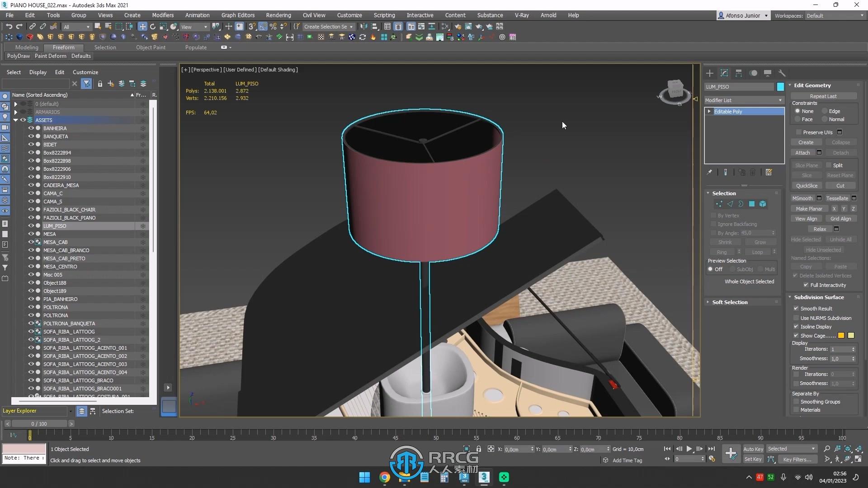Image resolution: width=868 pixels, height=488 pixels.
Task: Open the Modifiers menu
Action: pos(162,15)
